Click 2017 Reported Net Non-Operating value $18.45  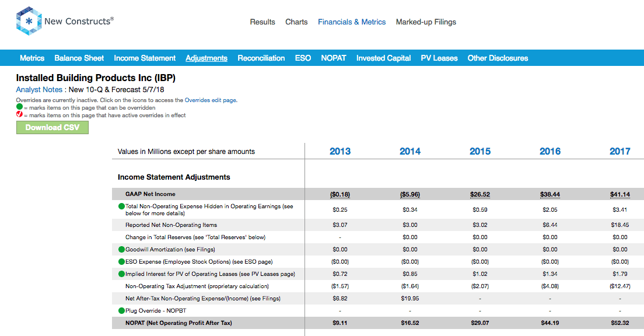pyautogui.click(x=619, y=225)
